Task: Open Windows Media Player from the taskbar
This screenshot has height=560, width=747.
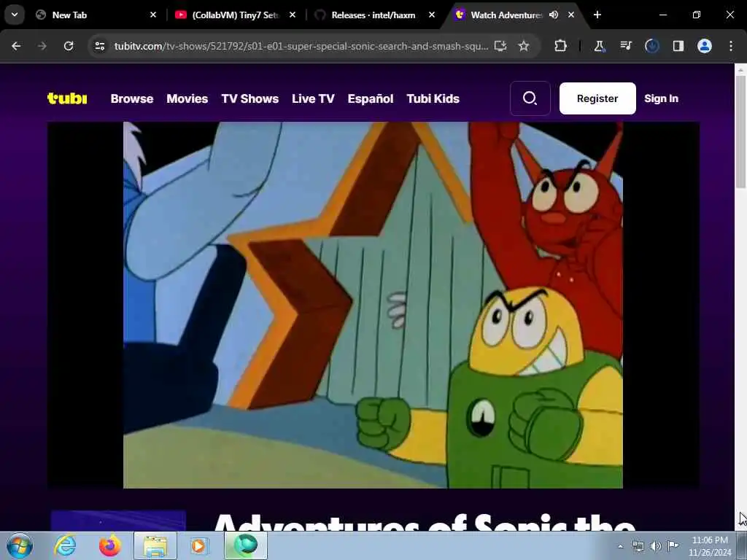Action: tap(199, 545)
